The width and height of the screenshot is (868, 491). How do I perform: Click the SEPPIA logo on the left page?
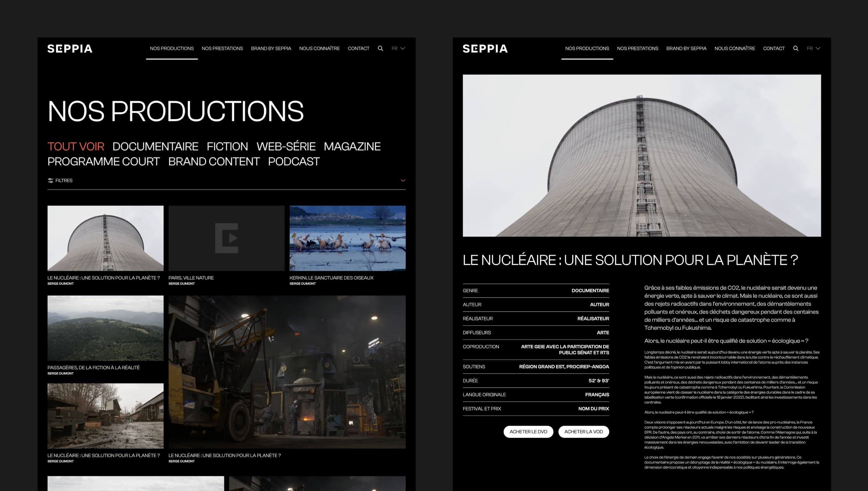[70, 49]
